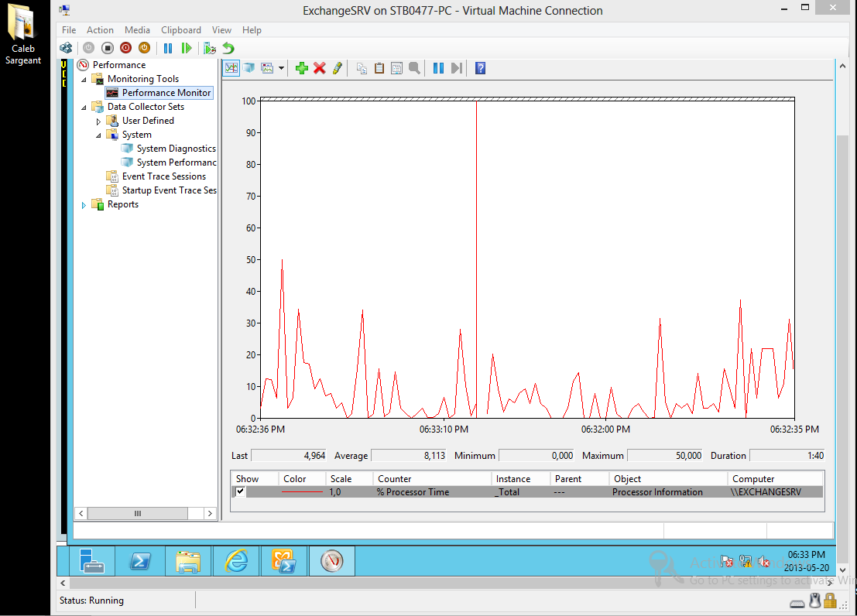The image size is (857, 616).
Task: Click the Show column header
Action: (255, 479)
